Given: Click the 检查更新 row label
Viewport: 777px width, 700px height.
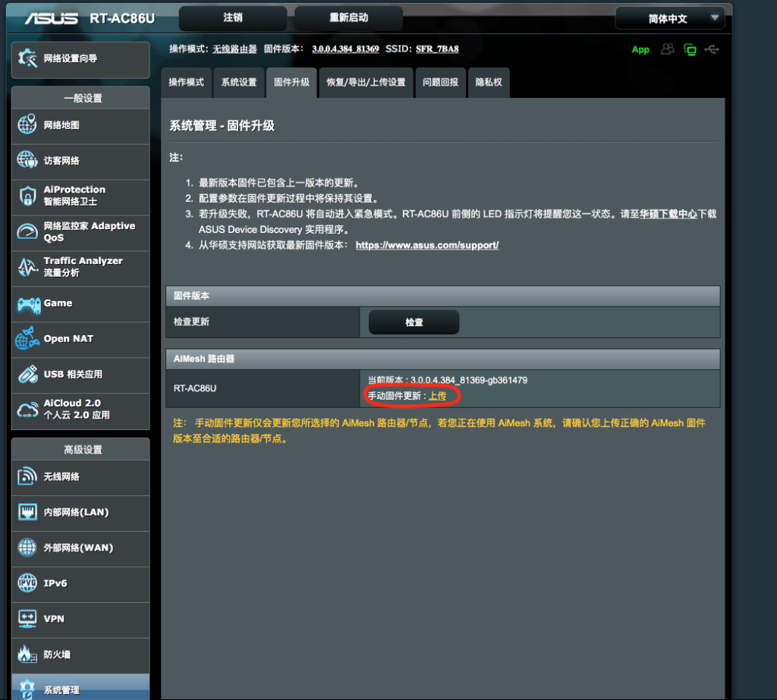Looking at the screenshot, I should pos(191,322).
